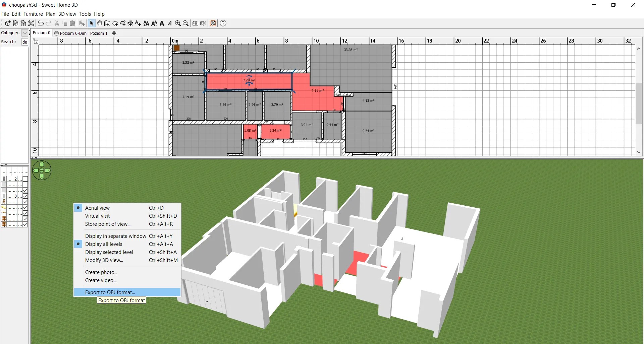Screen dimensions: 644x344
Task: Click the plus button to add a new level
Action: coord(114,33)
